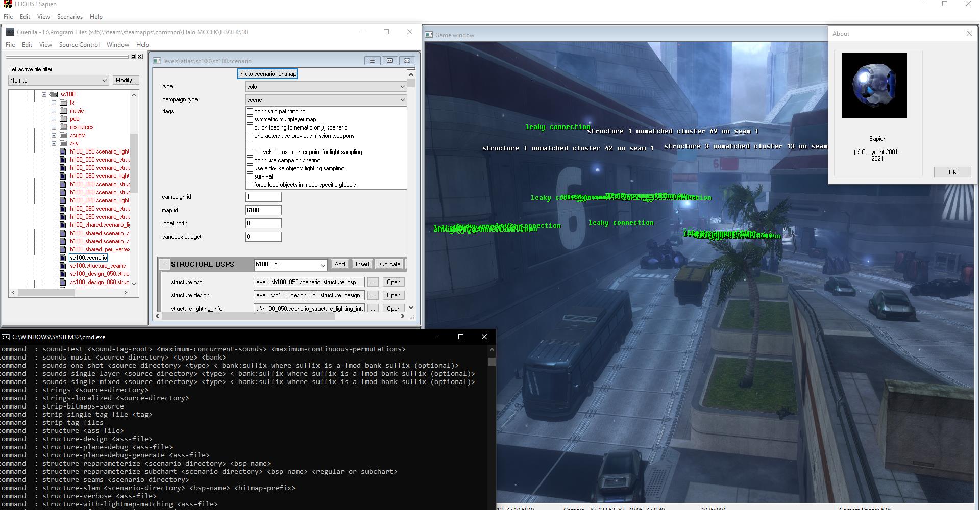Click the H3ODST Sapien app icon

point(7,4)
